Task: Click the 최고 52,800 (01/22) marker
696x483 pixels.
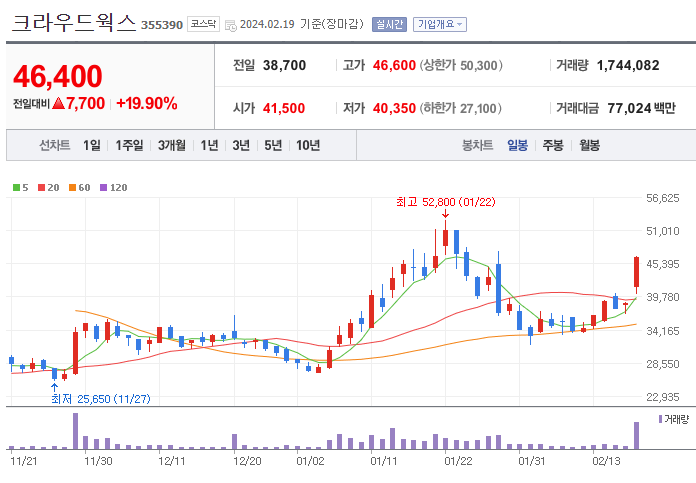Action: point(446,202)
